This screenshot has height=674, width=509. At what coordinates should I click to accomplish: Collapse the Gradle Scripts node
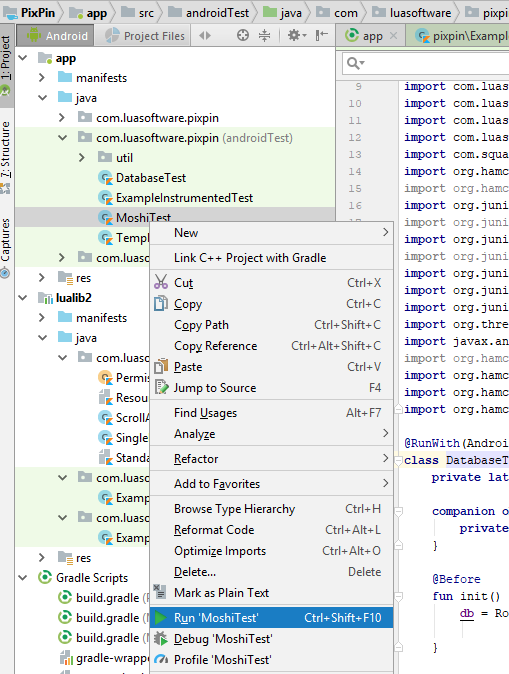23,577
